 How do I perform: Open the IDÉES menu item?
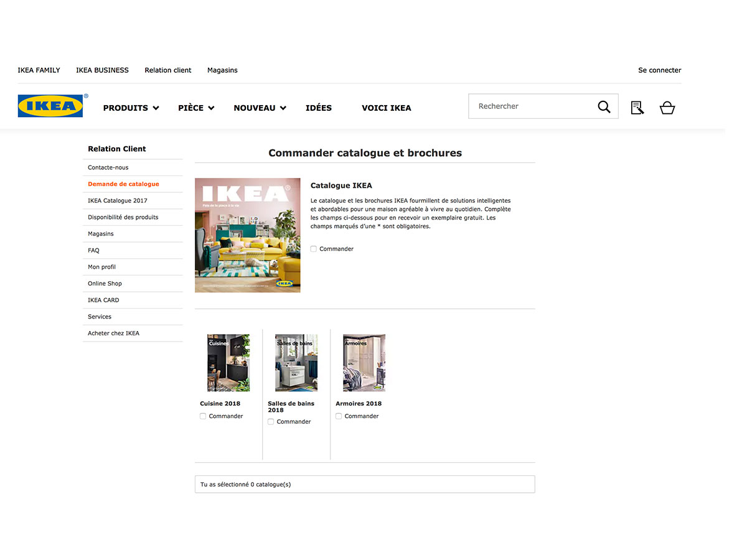(x=319, y=108)
